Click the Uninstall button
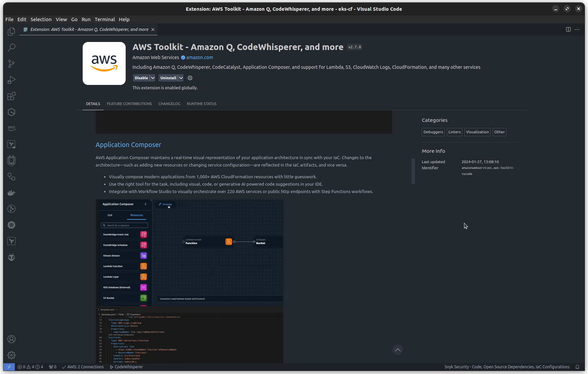Viewport: 588px width, 374px height. pyautogui.click(x=168, y=78)
